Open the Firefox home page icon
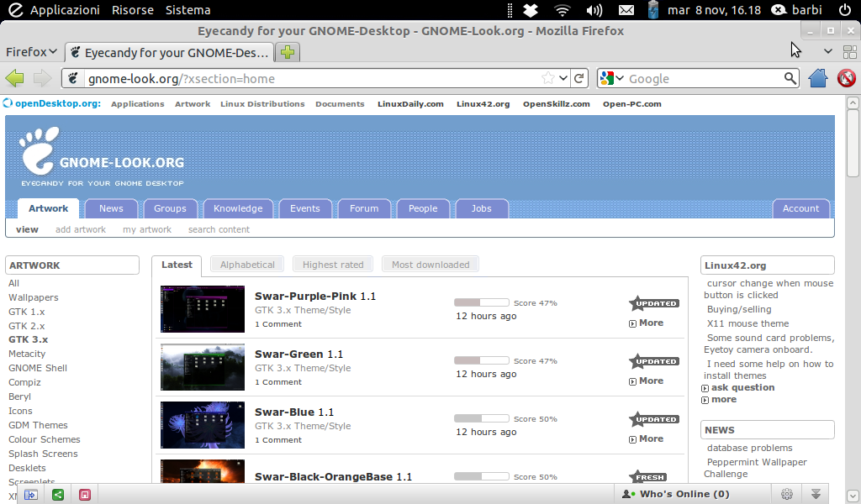This screenshot has width=861, height=504. point(817,78)
